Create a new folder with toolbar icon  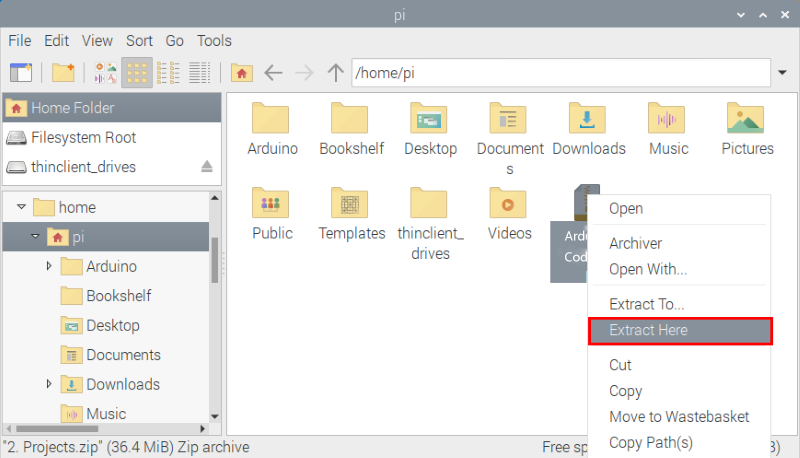tap(63, 73)
